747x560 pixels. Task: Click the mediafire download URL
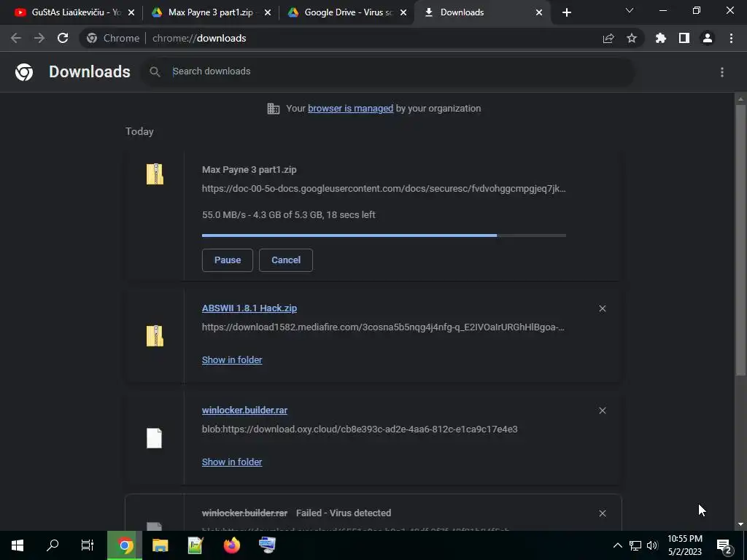383,327
